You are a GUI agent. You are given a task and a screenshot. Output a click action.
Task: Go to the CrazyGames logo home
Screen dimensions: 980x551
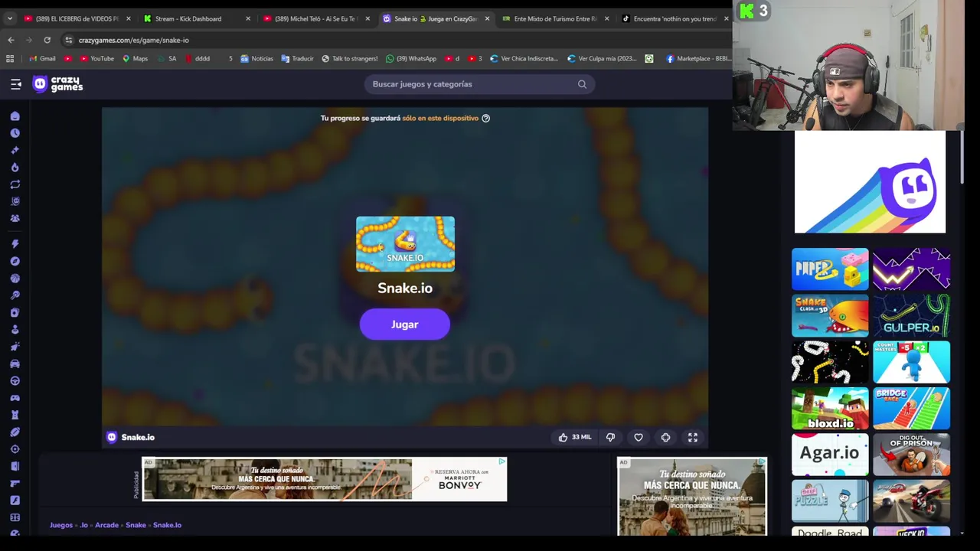[57, 84]
